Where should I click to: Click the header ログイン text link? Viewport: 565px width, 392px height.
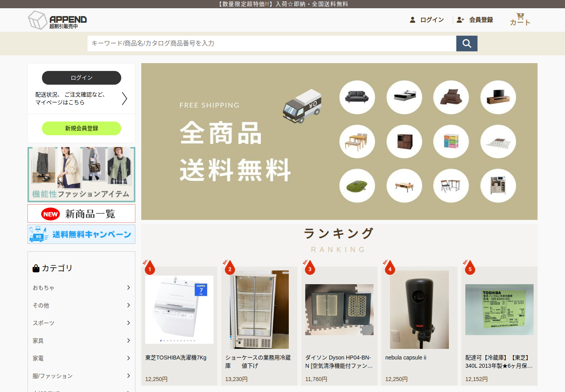(x=432, y=20)
